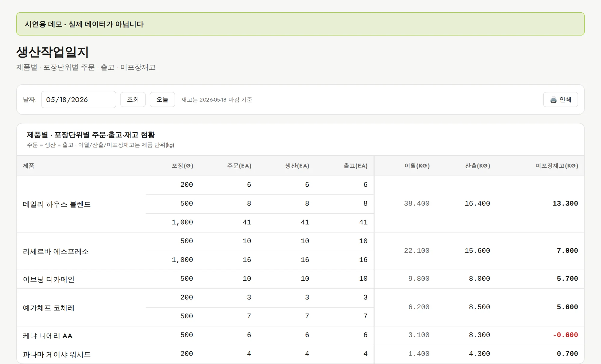Click the demo notice banner text 시연용 데모

pos(44,24)
